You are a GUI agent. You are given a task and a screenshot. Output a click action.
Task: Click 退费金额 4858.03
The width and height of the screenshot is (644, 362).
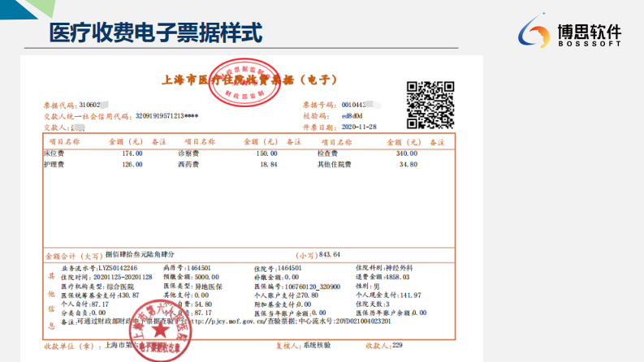(383, 278)
